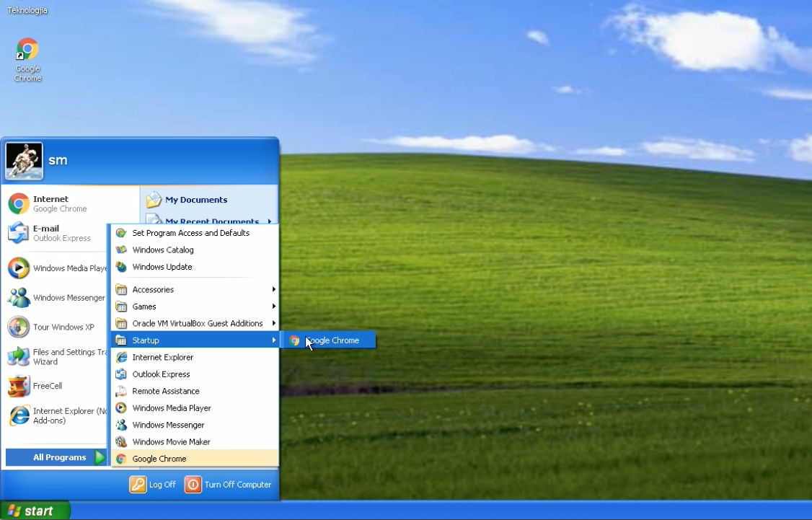Select Windows Movie Maker menu entry text
812x520 pixels.
[x=172, y=442]
